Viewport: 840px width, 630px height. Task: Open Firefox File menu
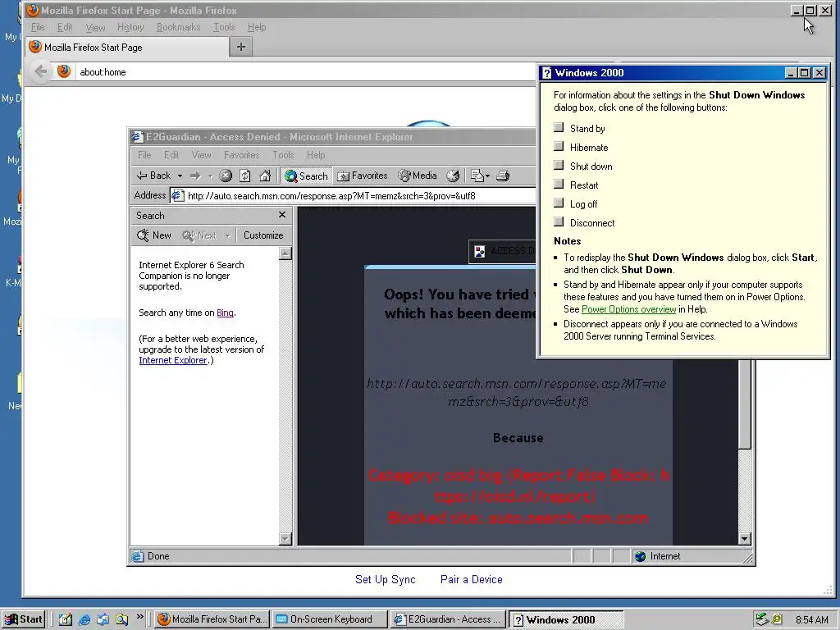point(38,27)
